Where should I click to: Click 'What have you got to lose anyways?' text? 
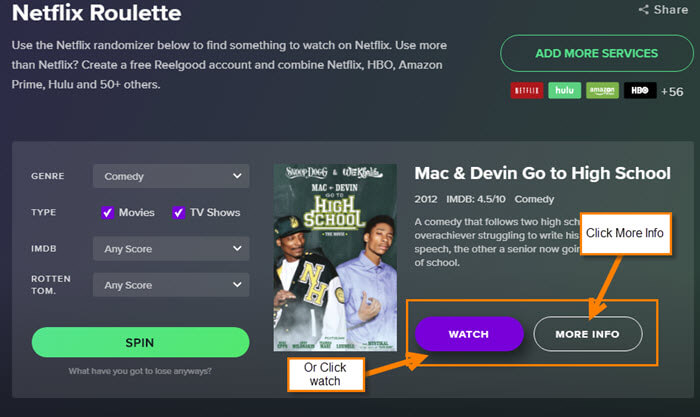point(140,371)
